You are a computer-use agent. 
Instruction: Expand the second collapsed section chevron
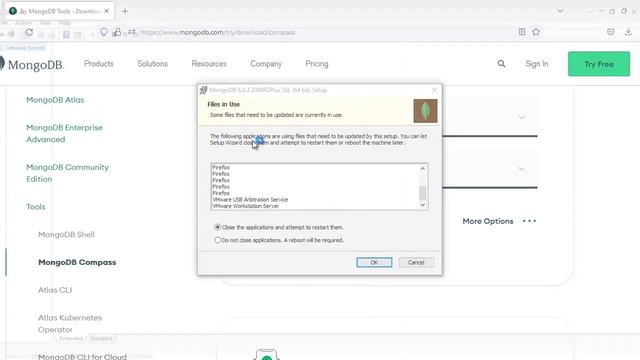click(521, 169)
